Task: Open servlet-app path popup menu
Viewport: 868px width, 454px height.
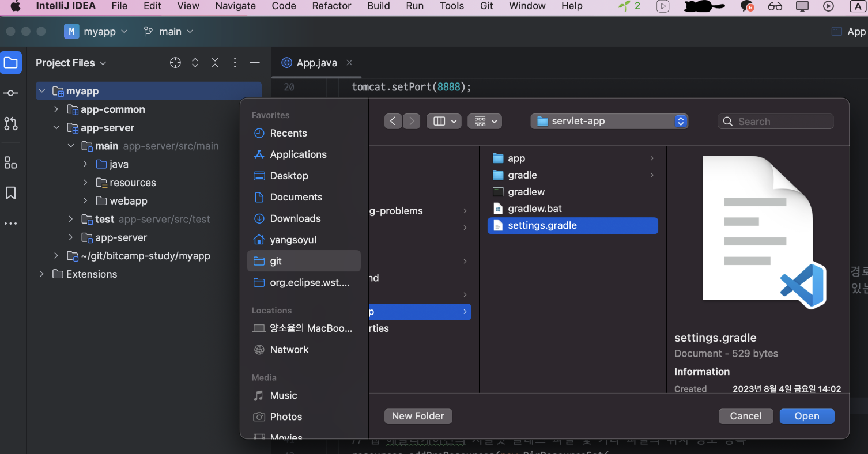Action: point(609,121)
